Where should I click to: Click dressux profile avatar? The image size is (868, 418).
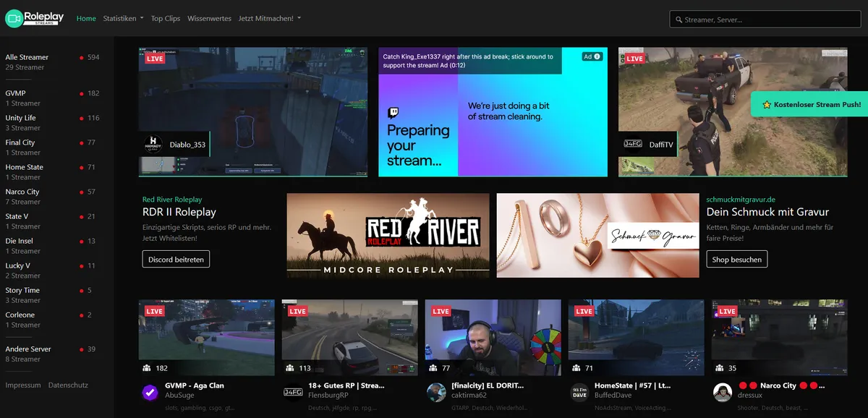(723, 392)
